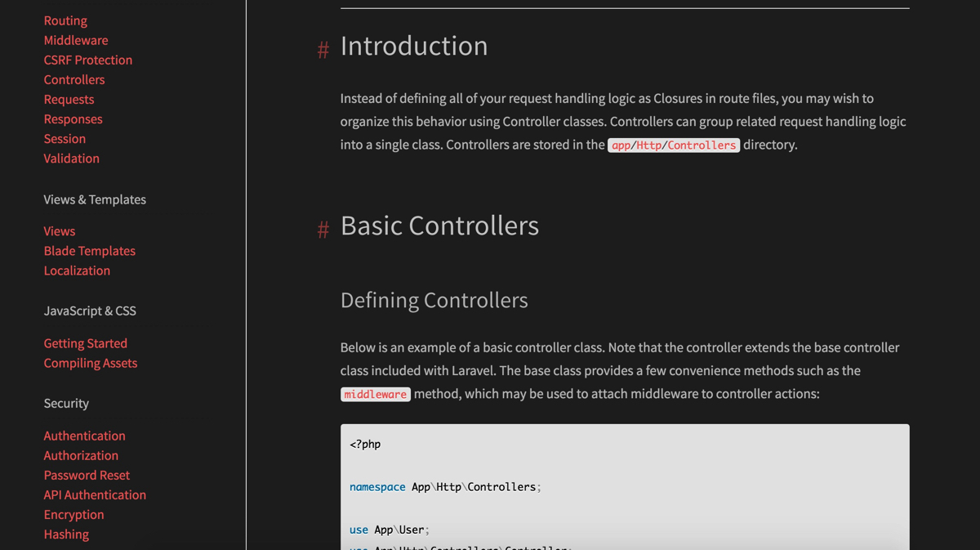Open the Validation documentation
The height and width of the screenshot is (550, 980).
click(x=71, y=158)
